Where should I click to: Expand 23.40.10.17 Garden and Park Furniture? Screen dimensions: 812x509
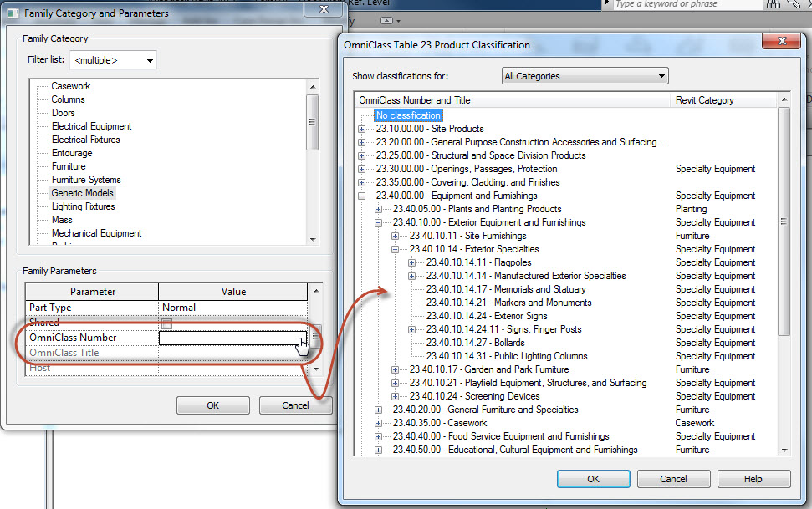coord(393,369)
